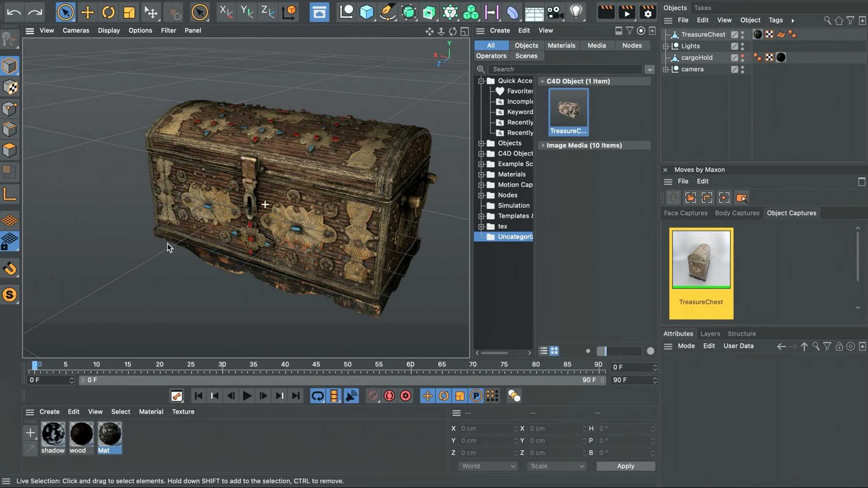This screenshot has height=488, width=868.
Task: Open the Nodes tab panel
Action: (631, 45)
